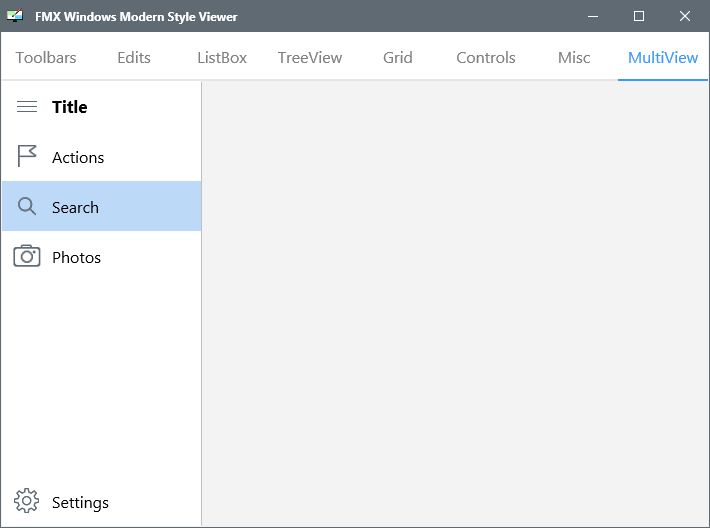Select the TreeView tab
The width and height of the screenshot is (710, 528).
coord(310,58)
